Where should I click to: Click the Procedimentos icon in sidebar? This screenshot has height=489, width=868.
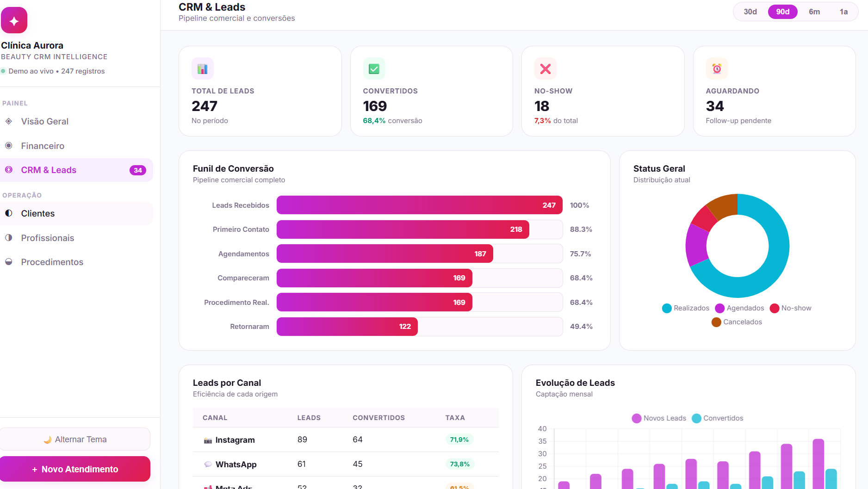(x=9, y=262)
